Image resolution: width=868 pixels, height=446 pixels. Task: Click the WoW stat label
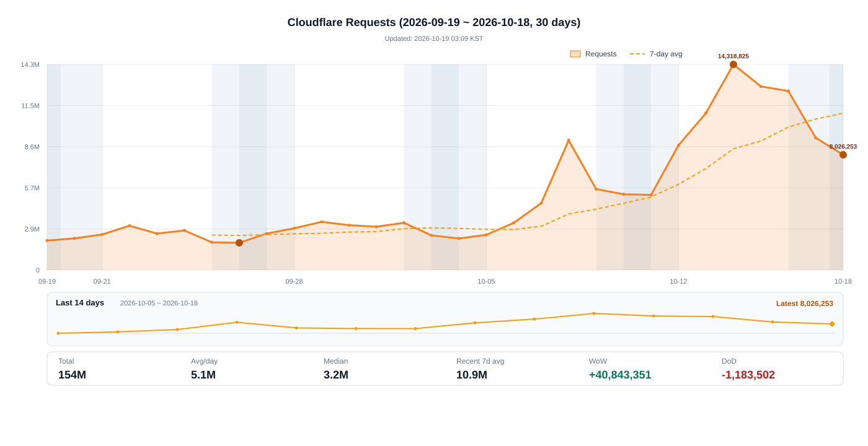[598, 361]
